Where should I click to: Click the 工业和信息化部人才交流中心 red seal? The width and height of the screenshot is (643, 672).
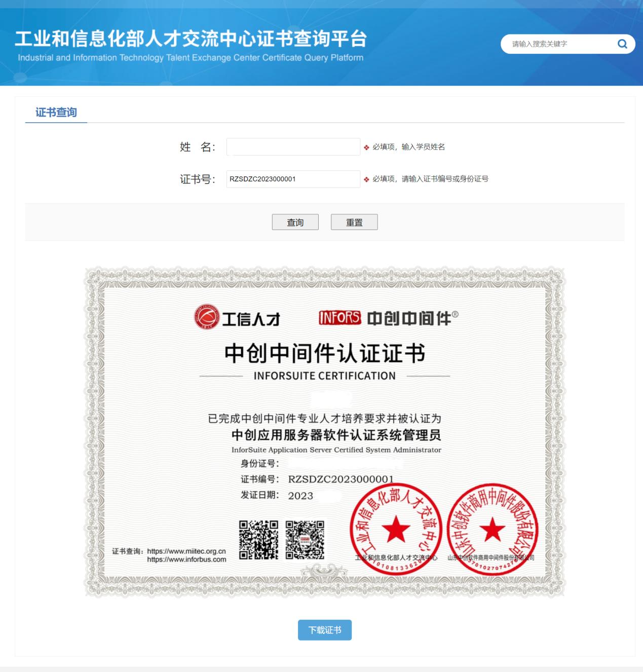pyautogui.click(x=396, y=529)
